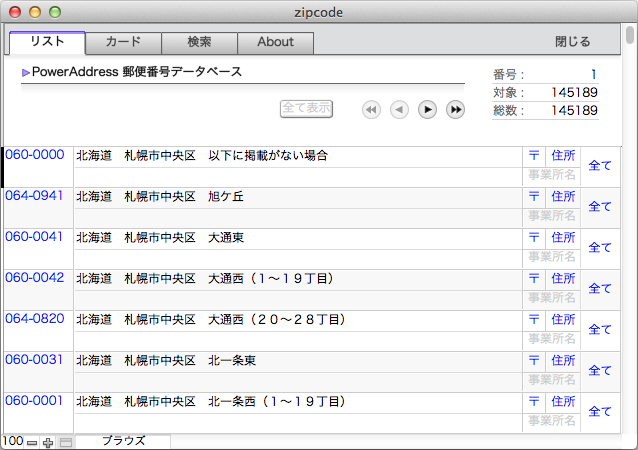
Task: Open postal code 064-0820 link
Action: pos(35,319)
